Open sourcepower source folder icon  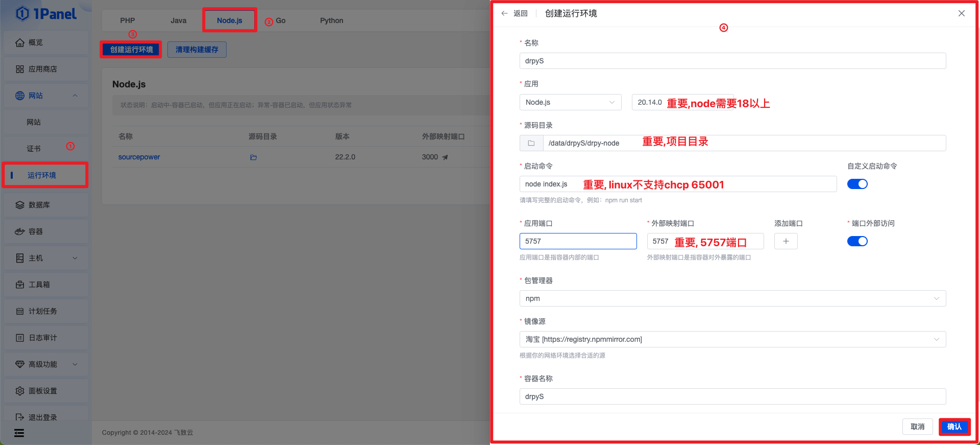253,157
